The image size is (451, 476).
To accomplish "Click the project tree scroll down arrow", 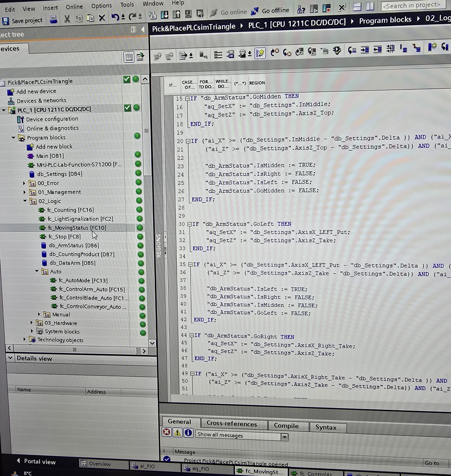I will tap(152, 343).
